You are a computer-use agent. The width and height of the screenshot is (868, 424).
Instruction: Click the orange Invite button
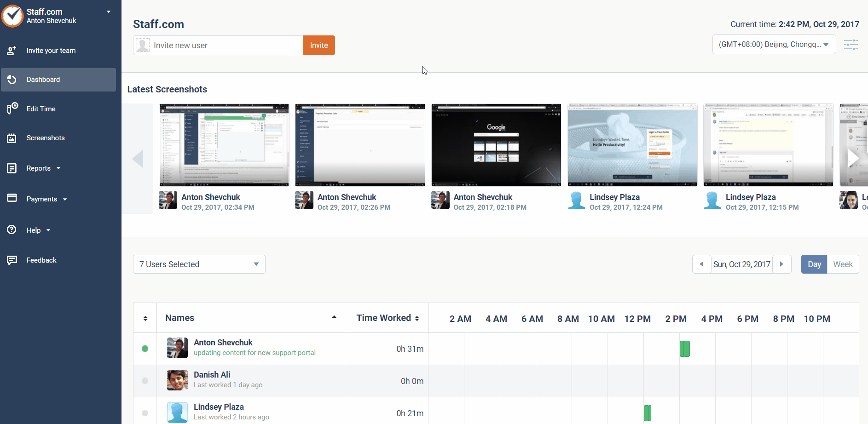point(318,46)
